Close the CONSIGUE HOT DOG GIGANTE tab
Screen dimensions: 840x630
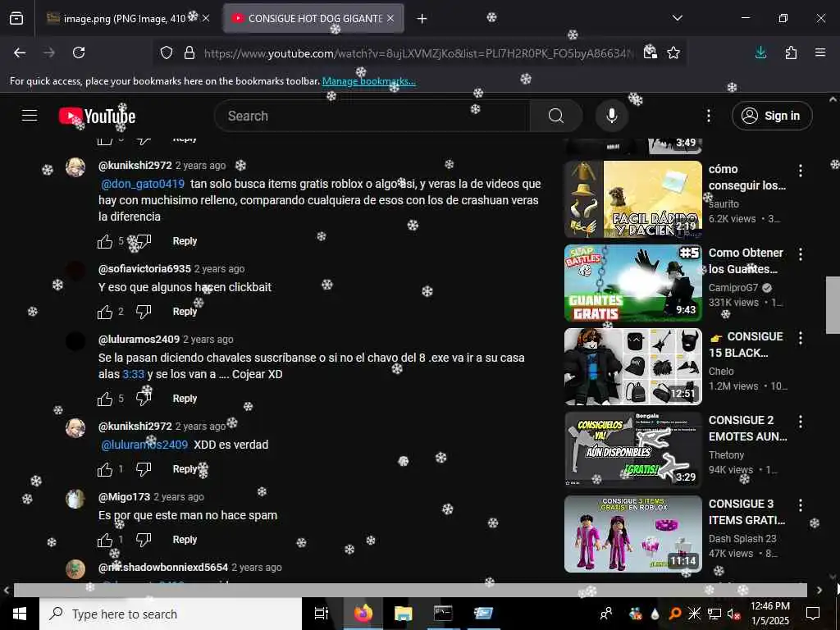[x=390, y=18]
